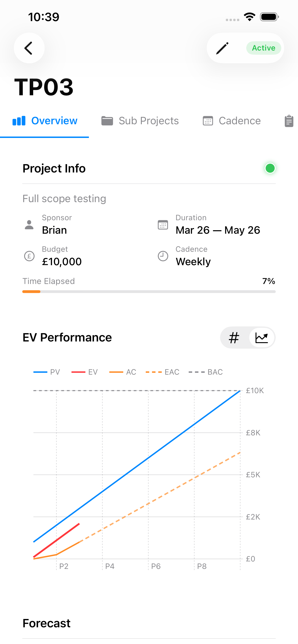The height and width of the screenshot is (644, 298).
Task: Tap the Active status badge
Action: coord(263,48)
